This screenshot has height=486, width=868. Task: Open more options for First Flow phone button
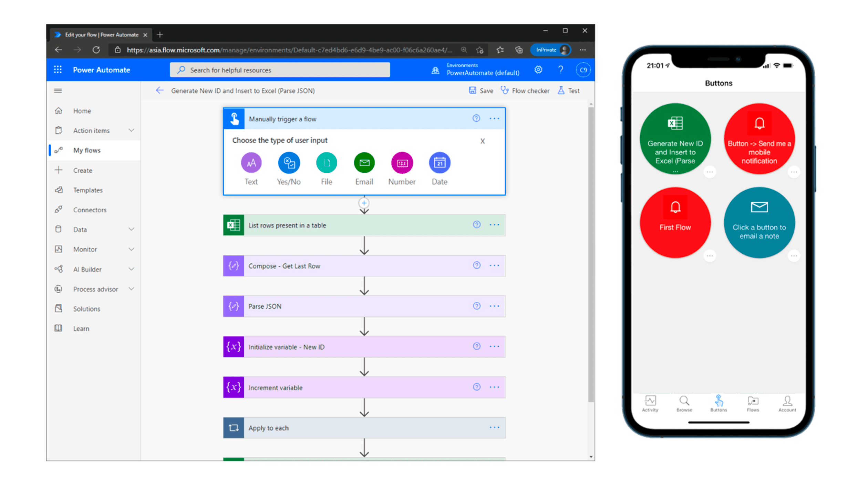point(710,255)
